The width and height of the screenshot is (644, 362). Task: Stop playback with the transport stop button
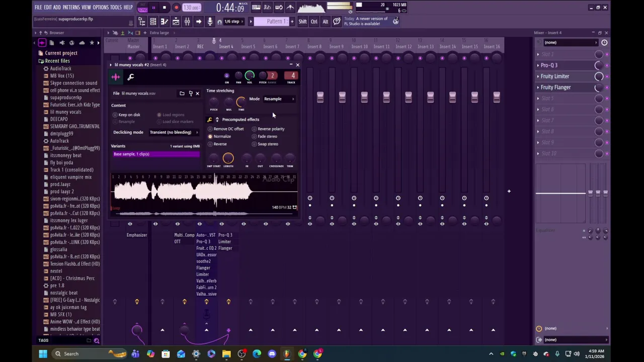[165, 8]
